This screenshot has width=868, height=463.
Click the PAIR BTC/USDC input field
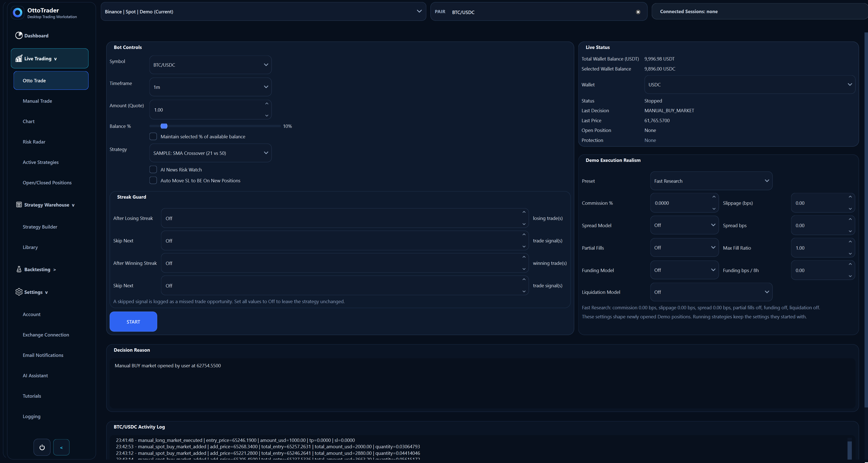[x=539, y=12]
